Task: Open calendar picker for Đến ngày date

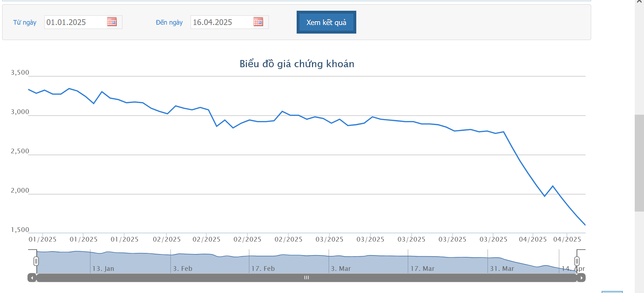Action: [x=258, y=22]
